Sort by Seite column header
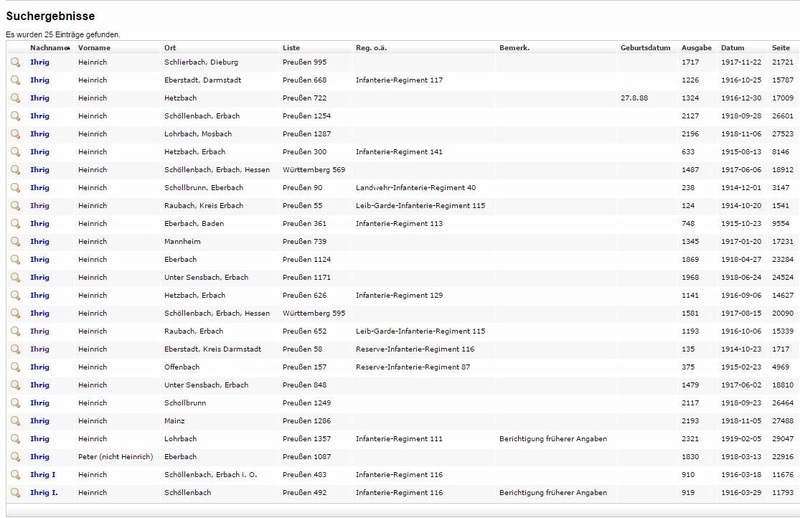This screenshot has height=518, width=800. pos(780,47)
